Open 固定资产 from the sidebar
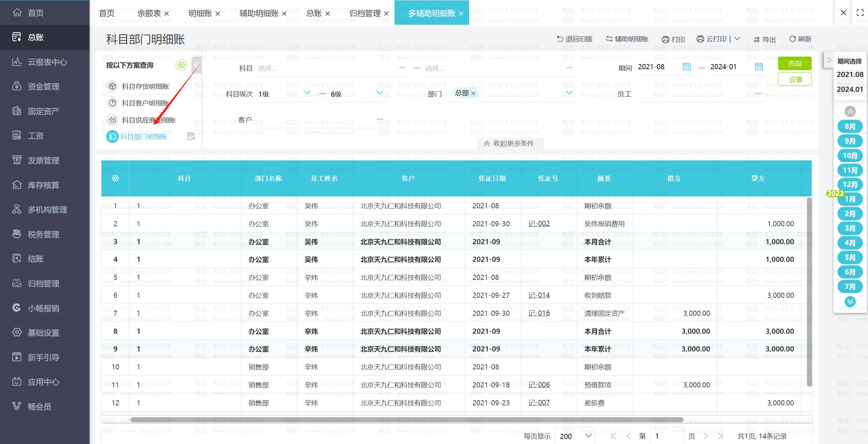 coord(43,111)
